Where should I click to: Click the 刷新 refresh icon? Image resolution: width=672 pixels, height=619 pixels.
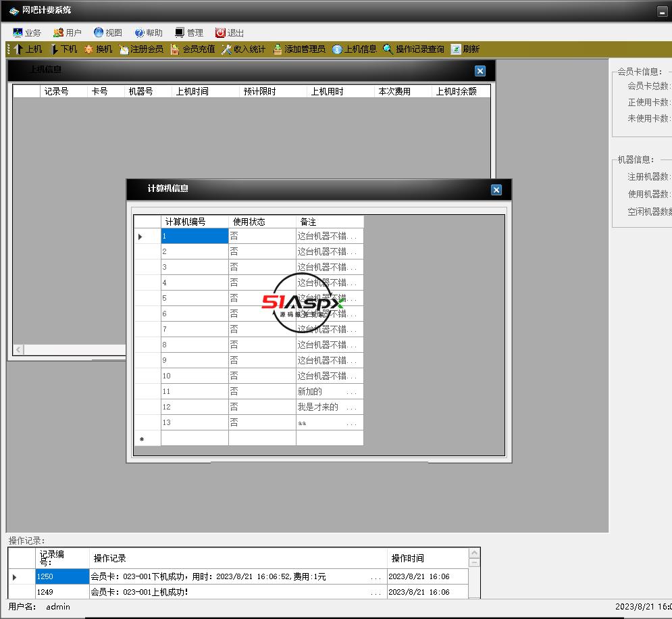click(x=457, y=49)
